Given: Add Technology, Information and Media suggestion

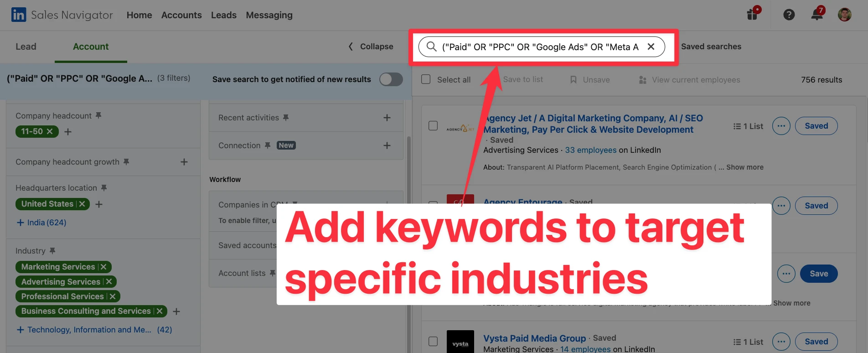Looking at the screenshot, I should (94, 330).
